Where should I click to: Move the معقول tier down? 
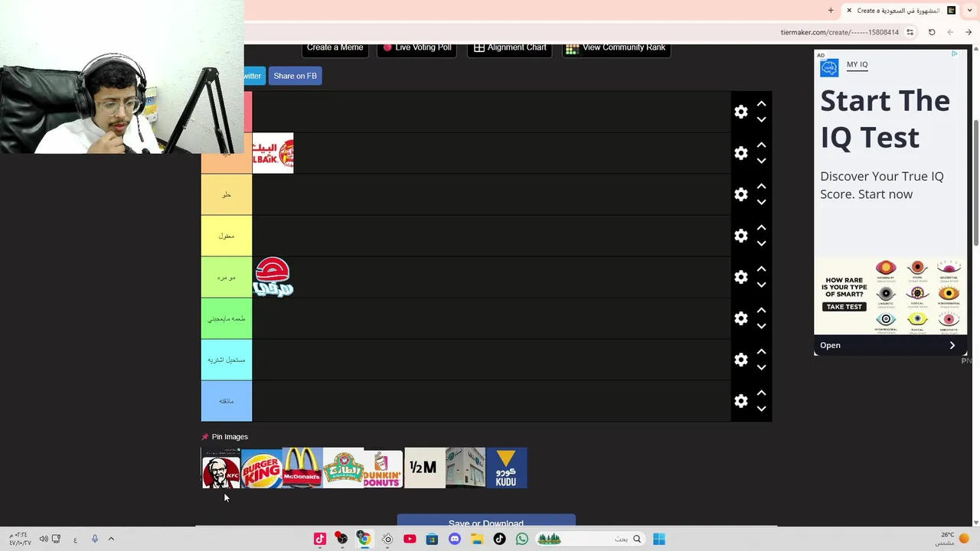tap(761, 244)
